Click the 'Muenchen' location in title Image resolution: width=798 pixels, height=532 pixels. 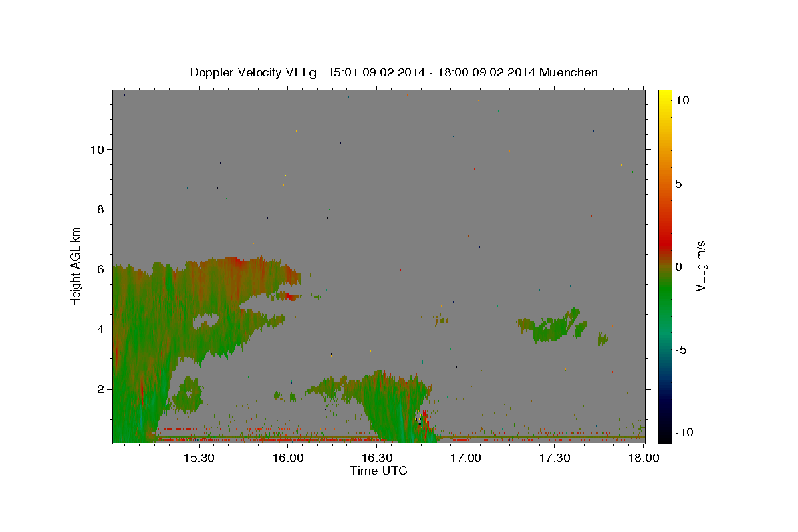click(569, 72)
